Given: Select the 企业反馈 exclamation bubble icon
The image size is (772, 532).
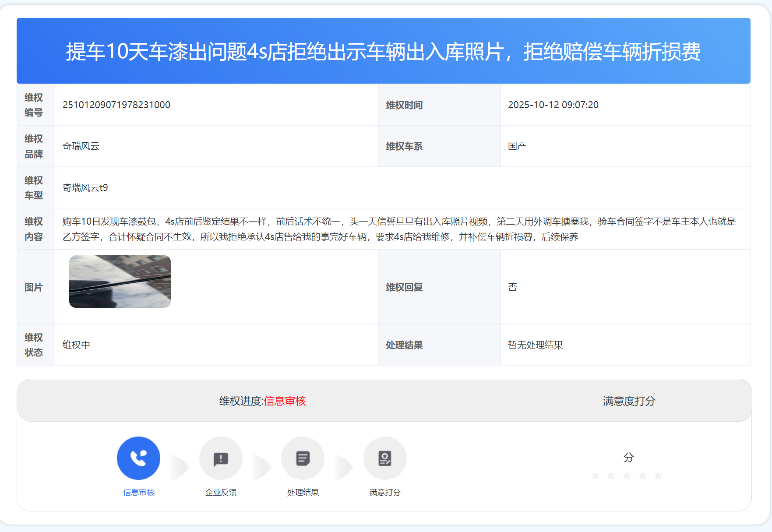Looking at the screenshot, I should (221, 458).
